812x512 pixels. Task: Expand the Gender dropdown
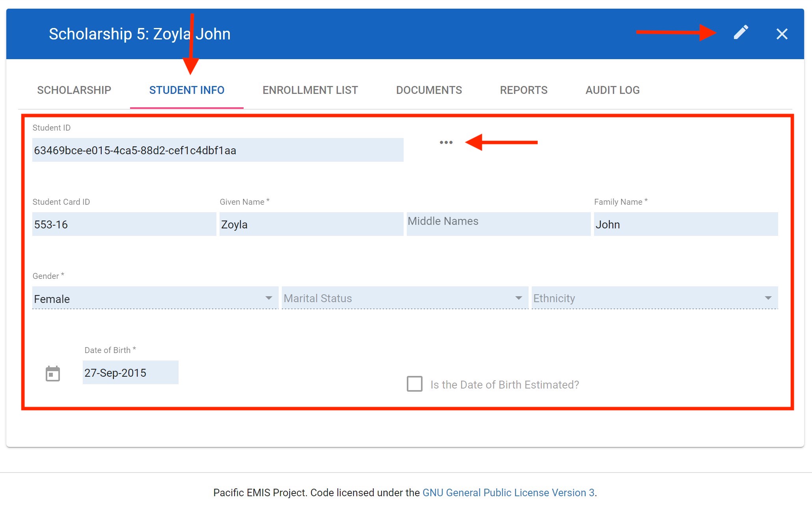tap(155, 299)
